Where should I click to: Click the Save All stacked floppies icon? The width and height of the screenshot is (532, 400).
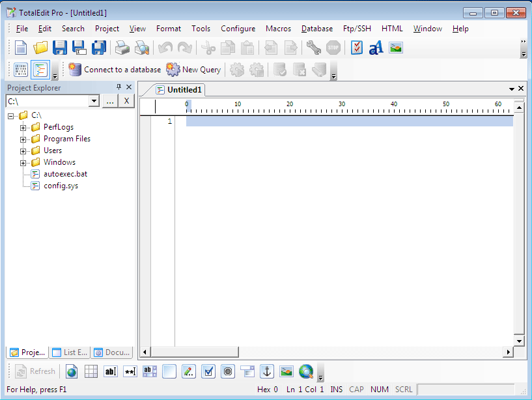point(99,48)
